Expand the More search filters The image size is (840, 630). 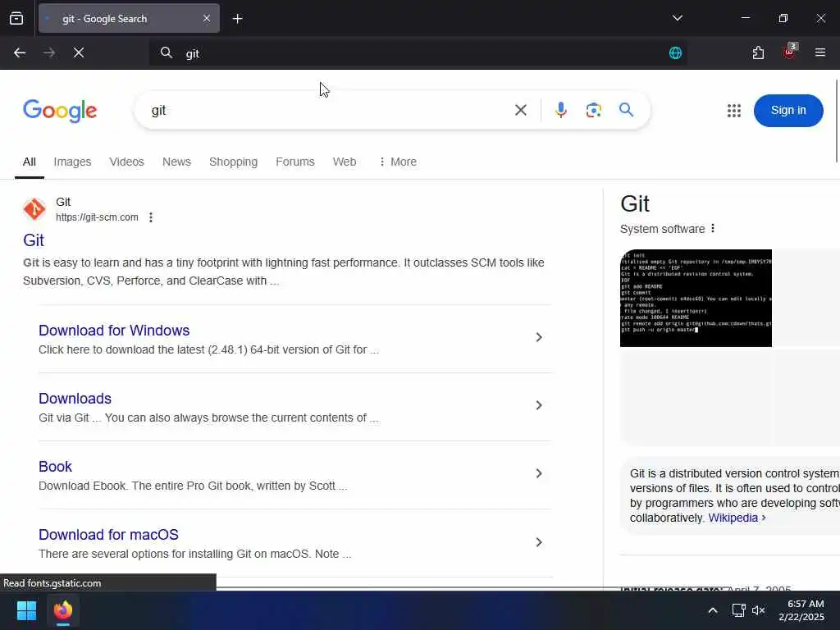pyautogui.click(x=398, y=162)
